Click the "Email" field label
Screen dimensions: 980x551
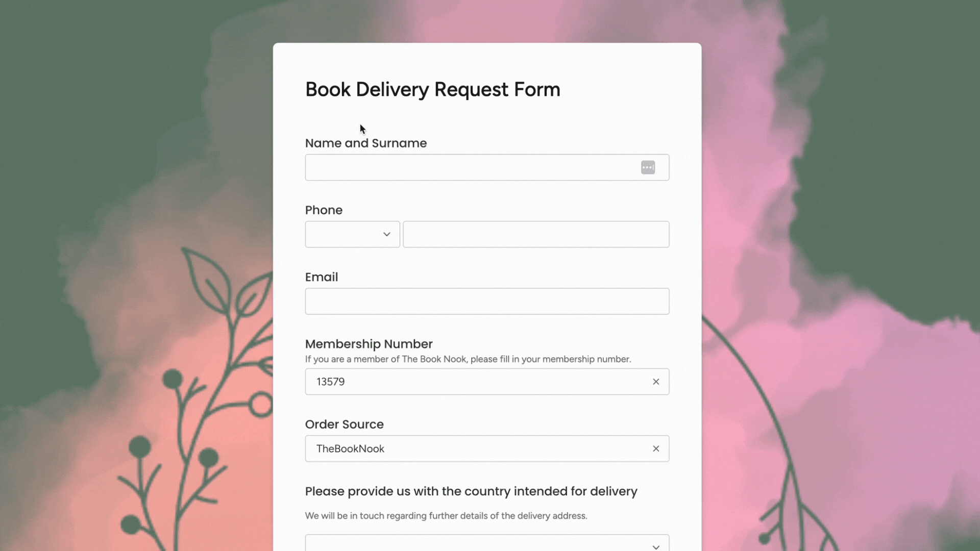pyautogui.click(x=322, y=277)
